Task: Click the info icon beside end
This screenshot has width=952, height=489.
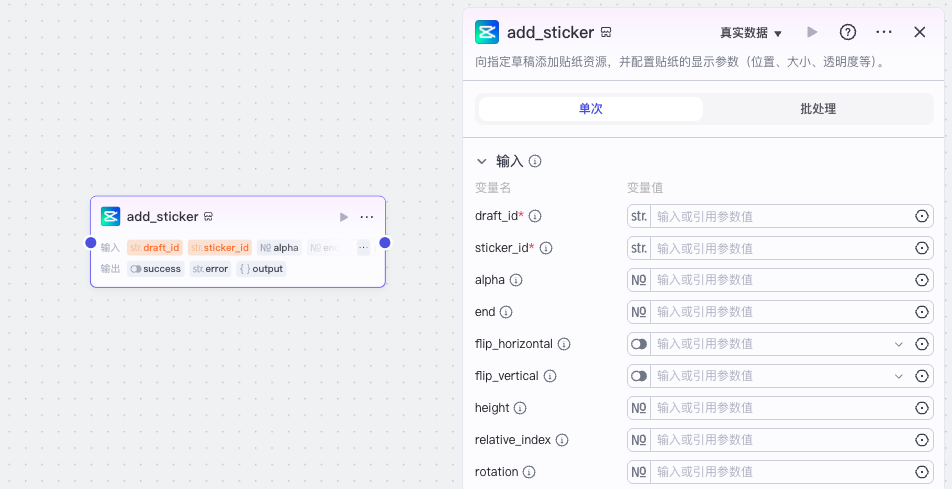Action: [506, 312]
